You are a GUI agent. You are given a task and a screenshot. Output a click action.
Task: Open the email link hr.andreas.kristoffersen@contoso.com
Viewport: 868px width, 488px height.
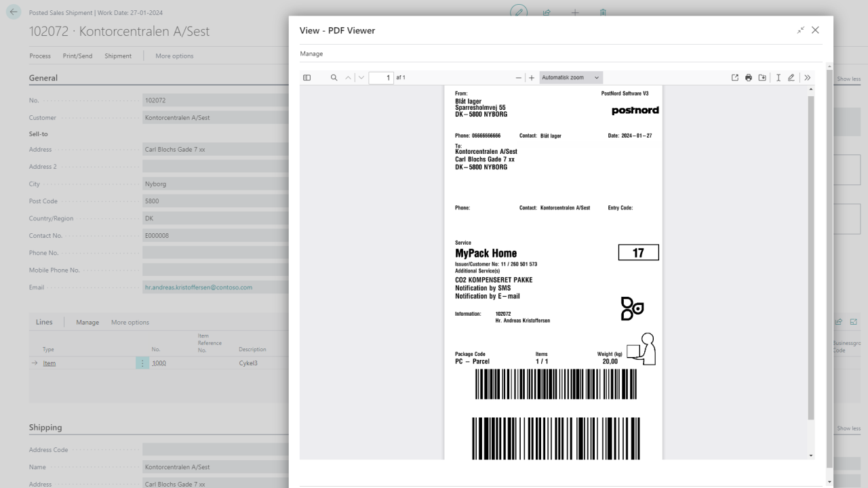point(199,287)
